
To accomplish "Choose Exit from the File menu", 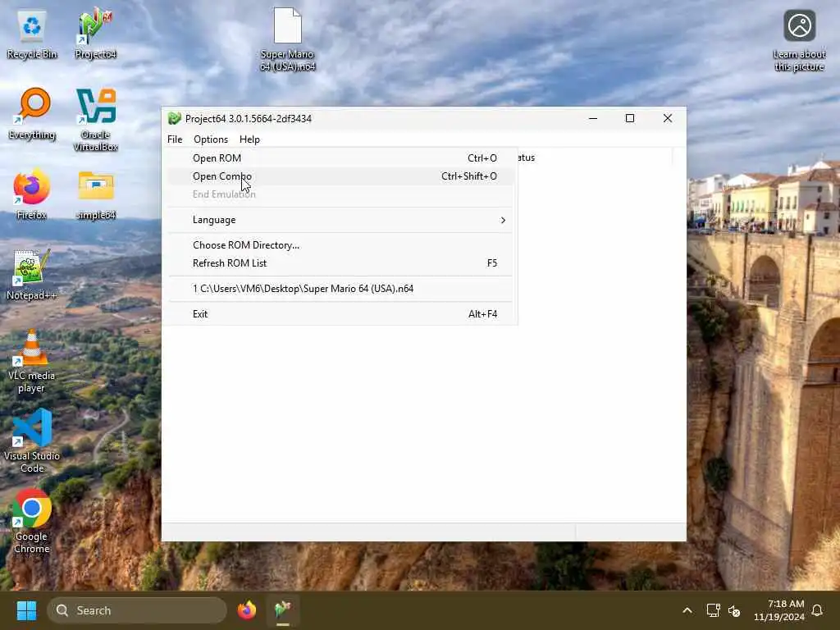I will click(340, 314).
